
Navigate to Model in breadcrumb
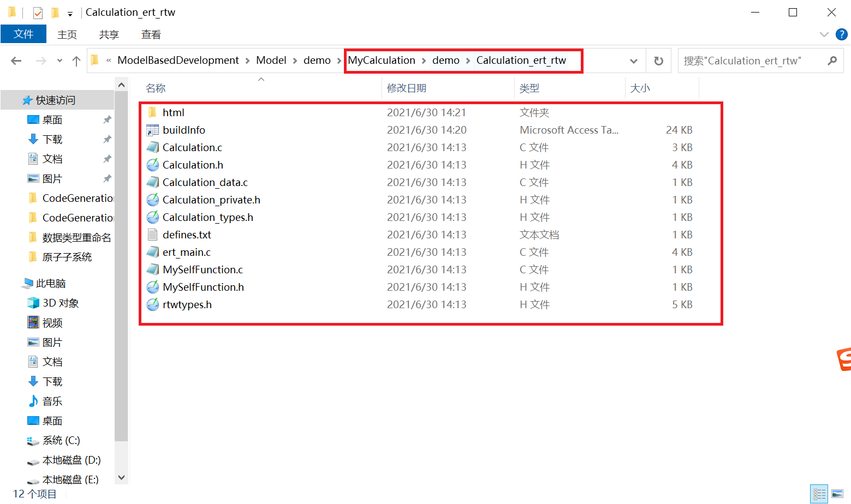pyautogui.click(x=271, y=61)
